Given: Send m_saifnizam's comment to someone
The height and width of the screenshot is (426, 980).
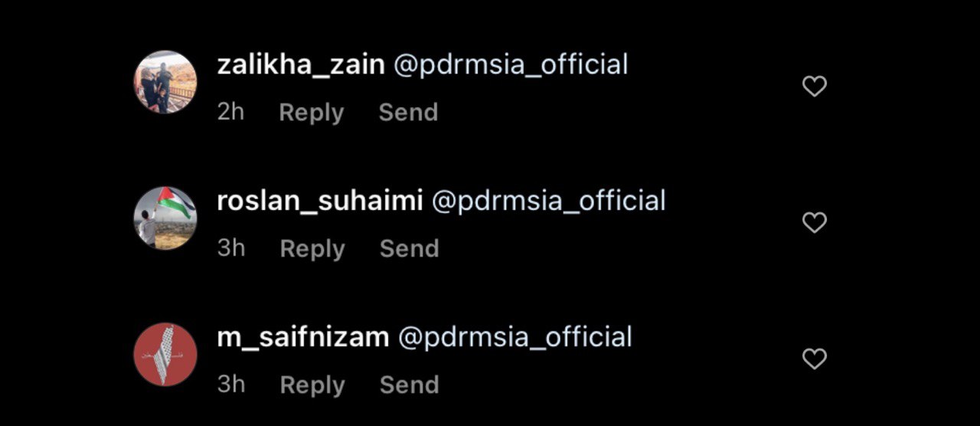Looking at the screenshot, I should (409, 385).
